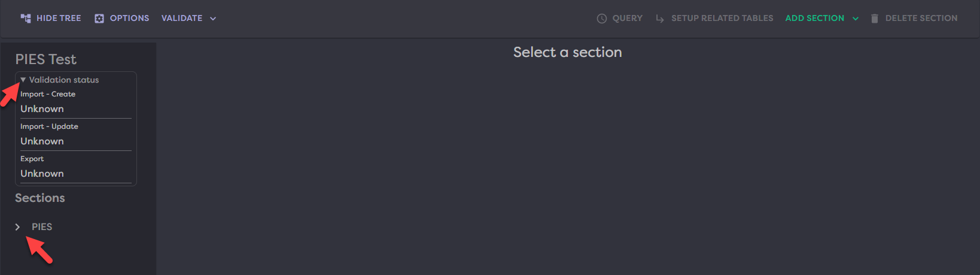The height and width of the screenshot is (275, 980).
Task: Click the Export status field
Action: (75, 174)
